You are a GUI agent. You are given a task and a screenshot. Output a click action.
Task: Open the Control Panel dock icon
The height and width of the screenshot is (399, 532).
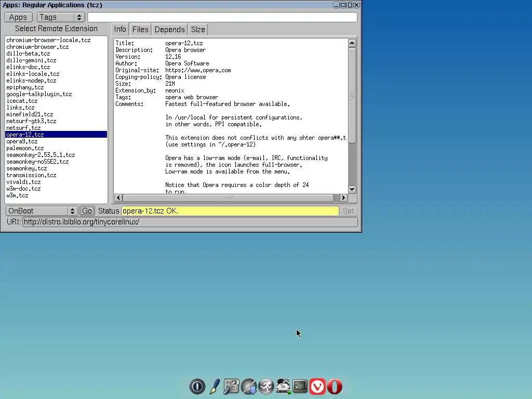(231, 387)
